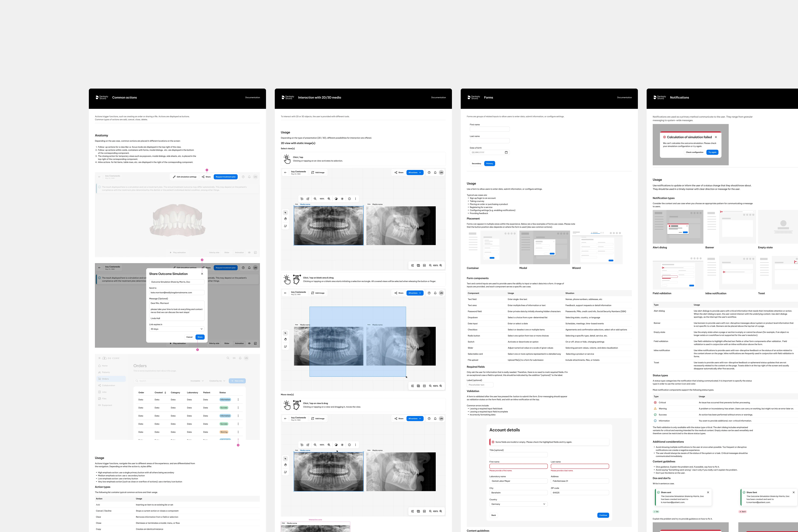This screenshot has width=798, height=532.
Task: Click the Request treatment plan button
Action: [x=226, y=177]
